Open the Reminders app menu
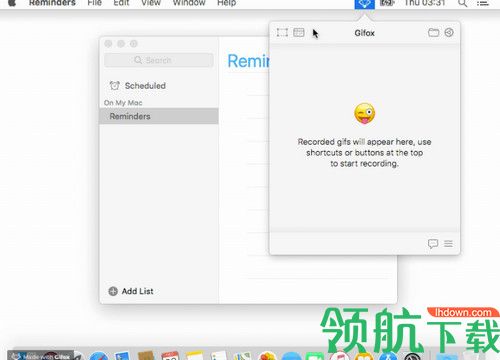 [52, 3]
